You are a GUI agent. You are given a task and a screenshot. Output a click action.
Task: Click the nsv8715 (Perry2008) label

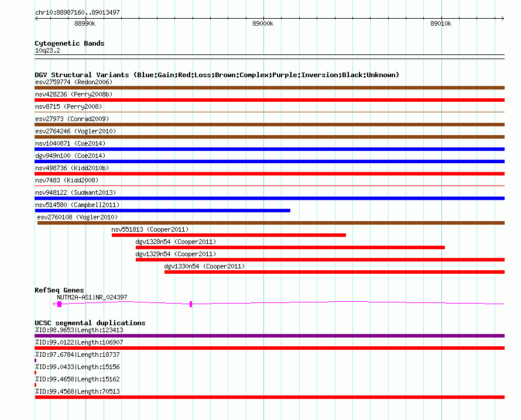click(68, 106)
